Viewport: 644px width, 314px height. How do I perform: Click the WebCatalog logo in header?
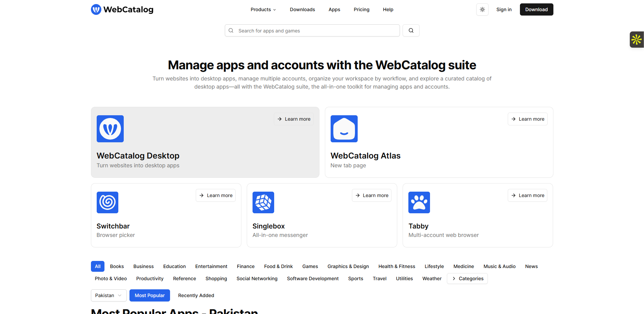[122, 9]
